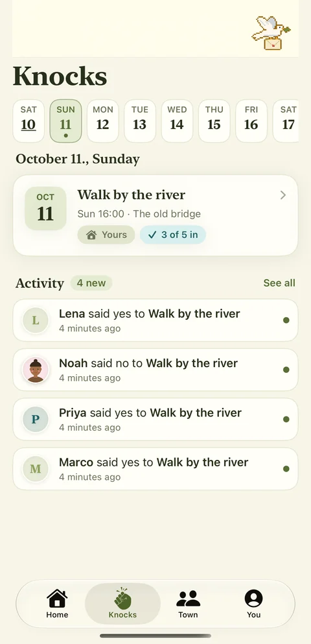Select the Knocks fist icon

[122, 599]
